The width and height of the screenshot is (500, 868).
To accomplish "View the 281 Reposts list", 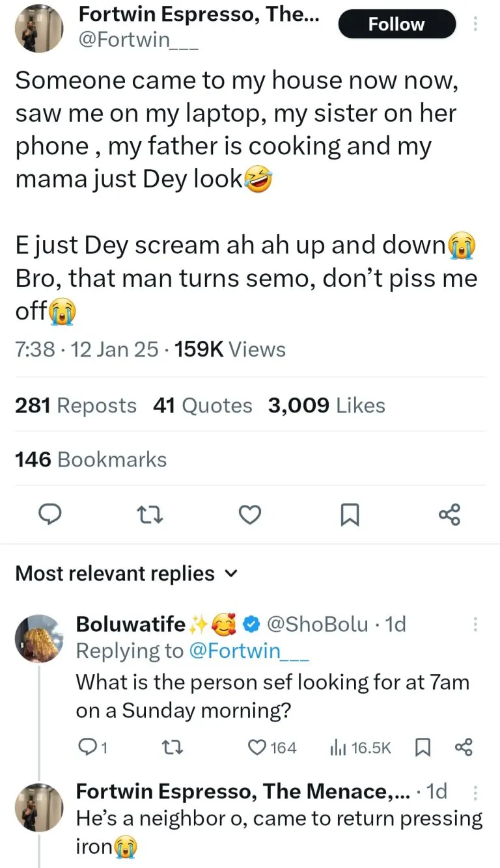I will coord(76,406).
